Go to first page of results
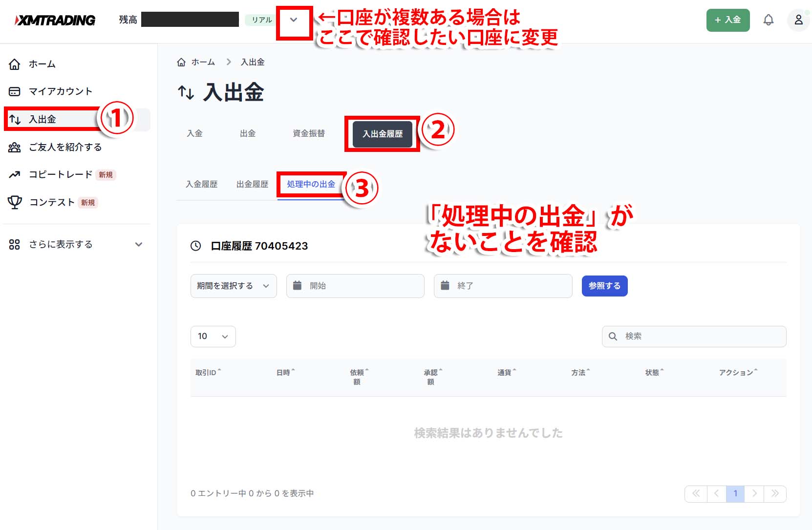This screenshot has width=812, height=530. [696, 493]
